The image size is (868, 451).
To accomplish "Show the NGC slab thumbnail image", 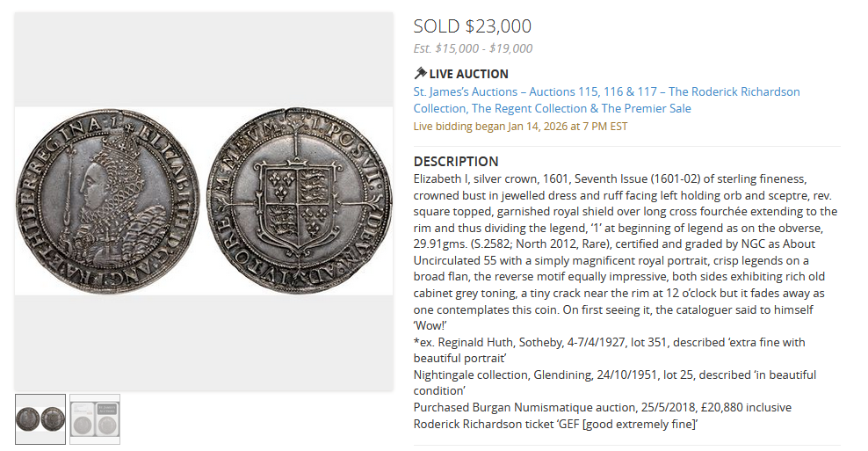I will (95, 418).
